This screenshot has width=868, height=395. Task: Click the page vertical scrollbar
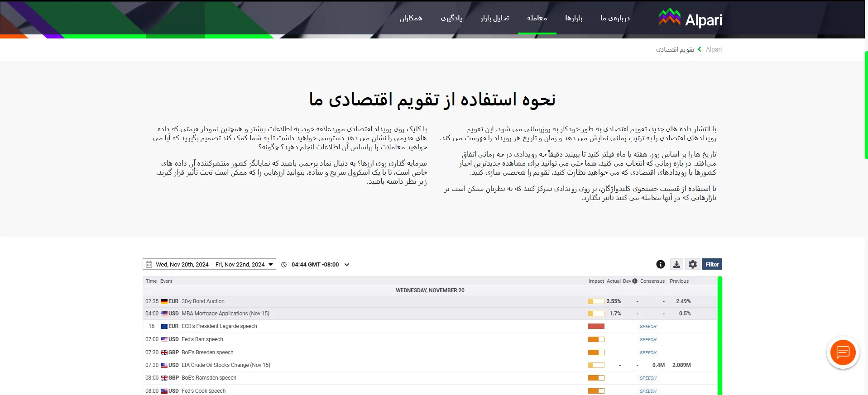point(866,105)
